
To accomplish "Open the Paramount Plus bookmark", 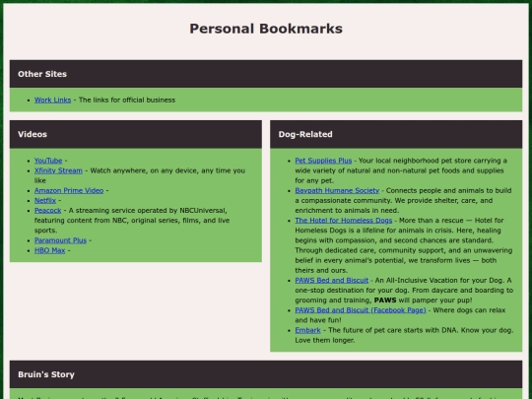I will coord(60,240).
